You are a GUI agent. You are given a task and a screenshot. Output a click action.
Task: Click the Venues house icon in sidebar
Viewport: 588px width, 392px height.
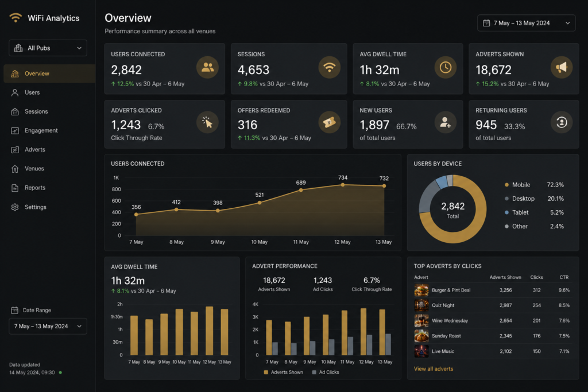[x=15, y=169]
